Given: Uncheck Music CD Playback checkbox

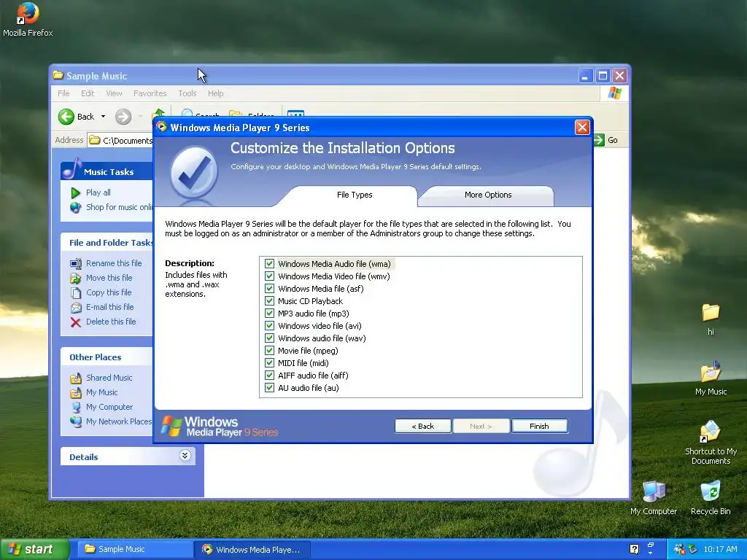Looking at the screenshot, I should pyautogui.click(x=269, y=301).
